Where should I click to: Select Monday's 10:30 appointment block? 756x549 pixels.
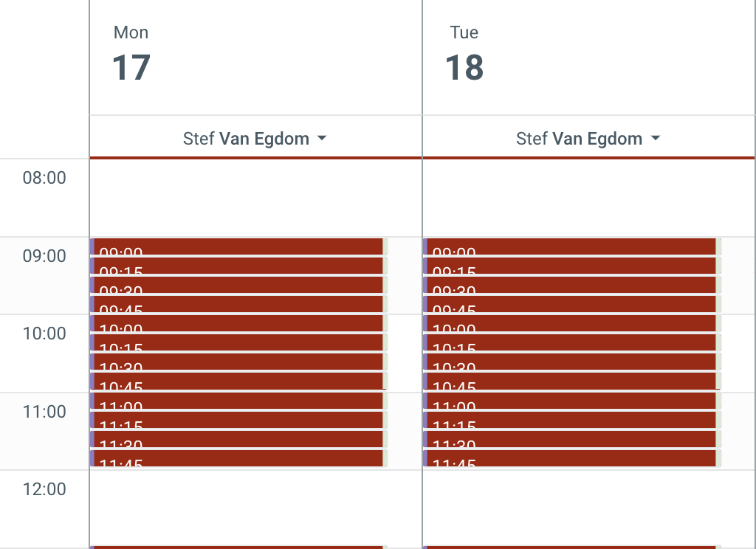tap(238, 362)
